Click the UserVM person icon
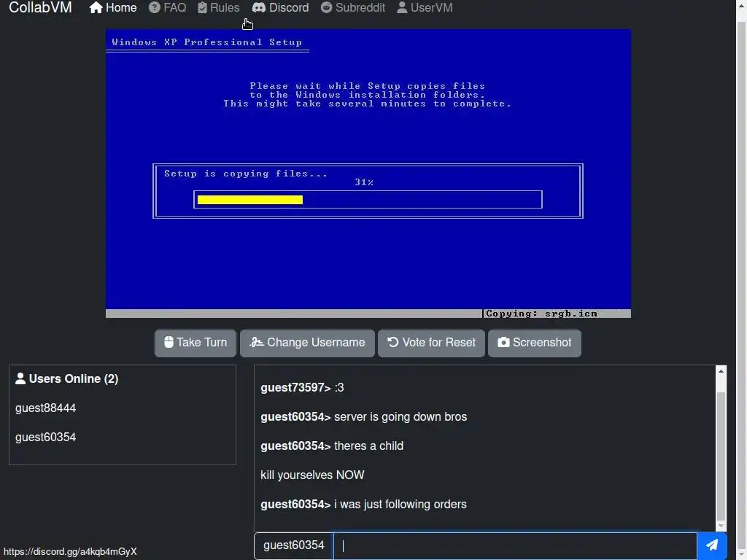The image size is (747, 560). 402,7
